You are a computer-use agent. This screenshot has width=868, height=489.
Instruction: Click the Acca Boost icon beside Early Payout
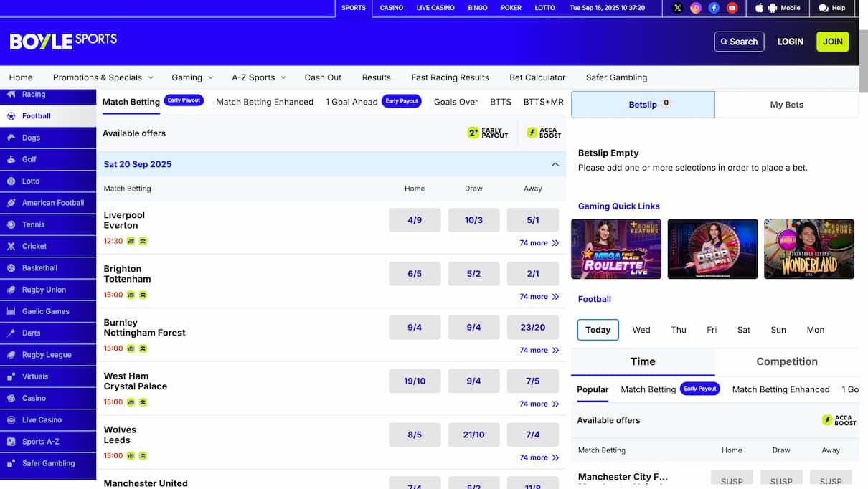pos(544,133)
